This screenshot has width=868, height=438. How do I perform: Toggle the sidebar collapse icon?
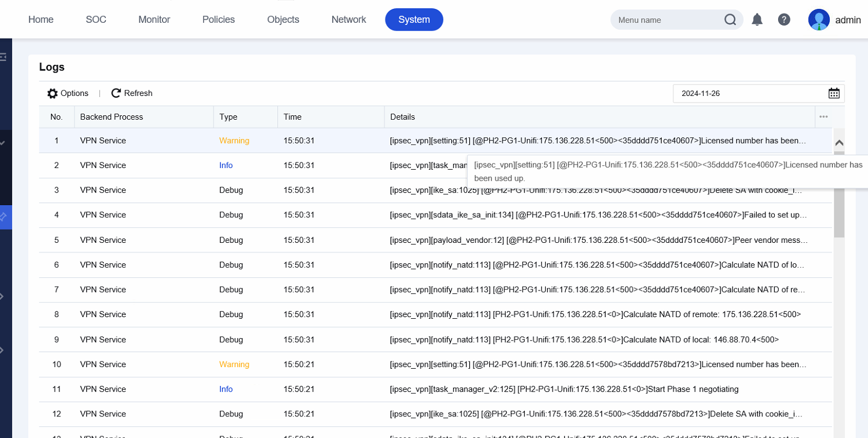click(3, 57)
